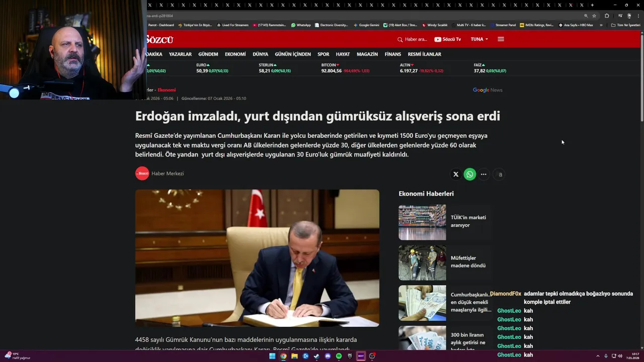Follow on Google News badge
This screenshot has height=362, width=644.
click(488, 90)
